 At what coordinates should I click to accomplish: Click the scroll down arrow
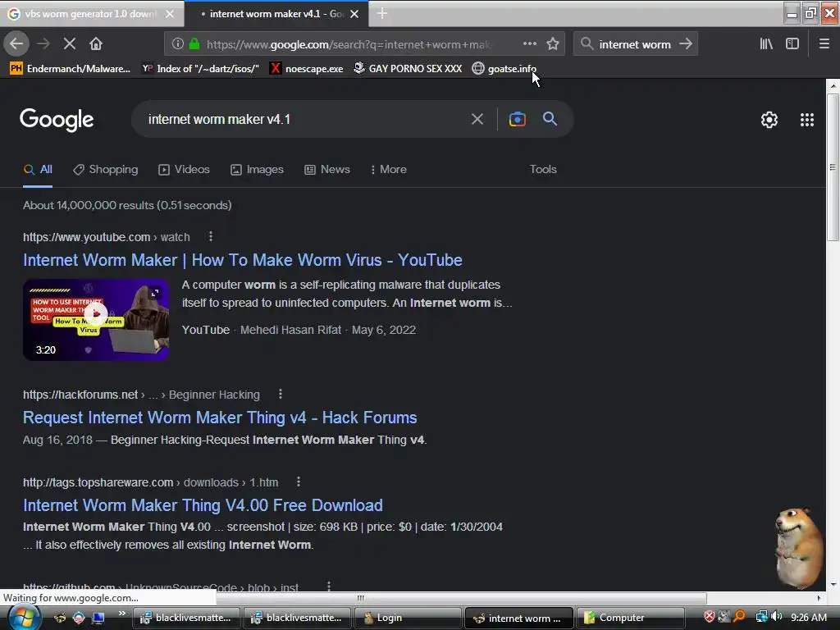coord(833,585)
